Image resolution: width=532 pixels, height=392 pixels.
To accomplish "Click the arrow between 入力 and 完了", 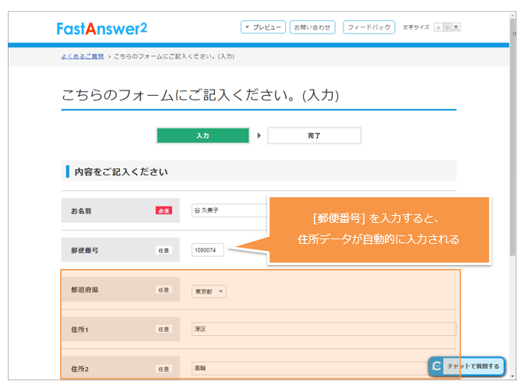I will click(259, 136).
